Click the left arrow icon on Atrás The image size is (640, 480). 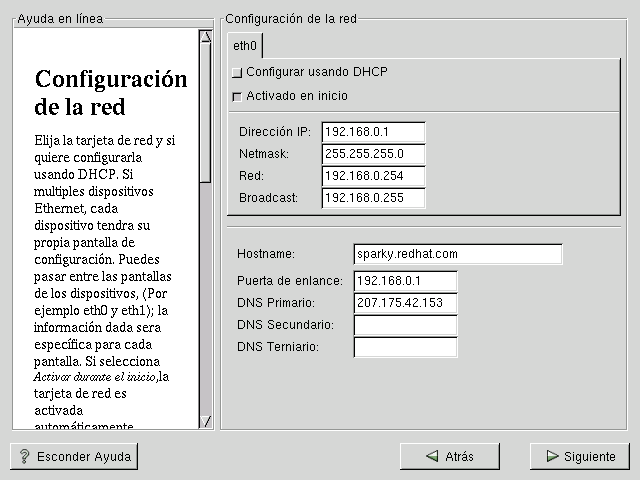[x=432, y=456]
